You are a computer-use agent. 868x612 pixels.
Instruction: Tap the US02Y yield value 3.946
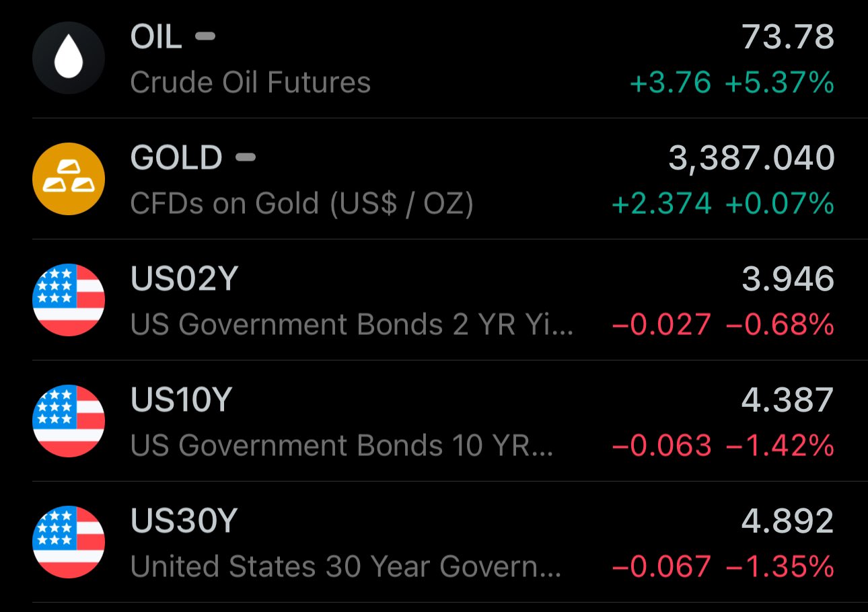788,279
